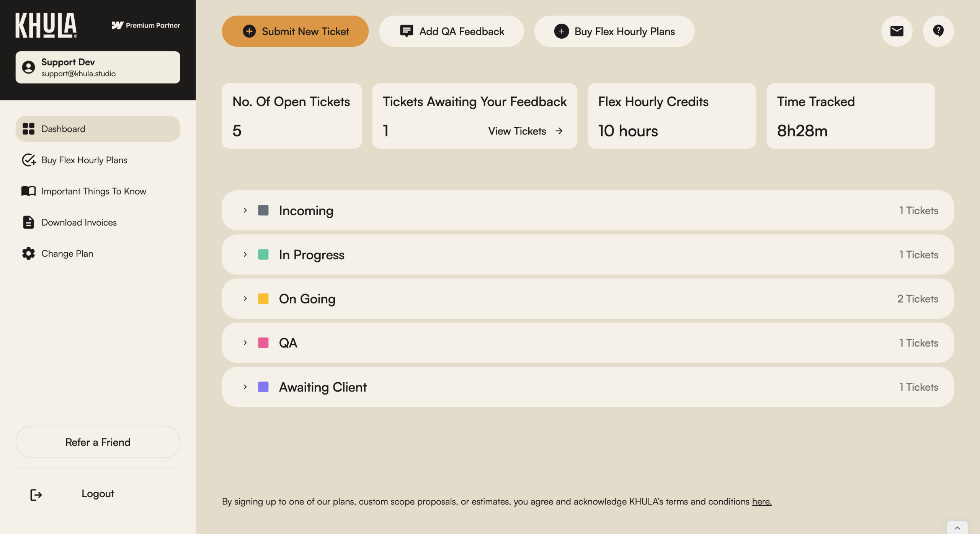Expand the On Going tickets row
The width and height of the screenshot is (980, 534).
245,298
